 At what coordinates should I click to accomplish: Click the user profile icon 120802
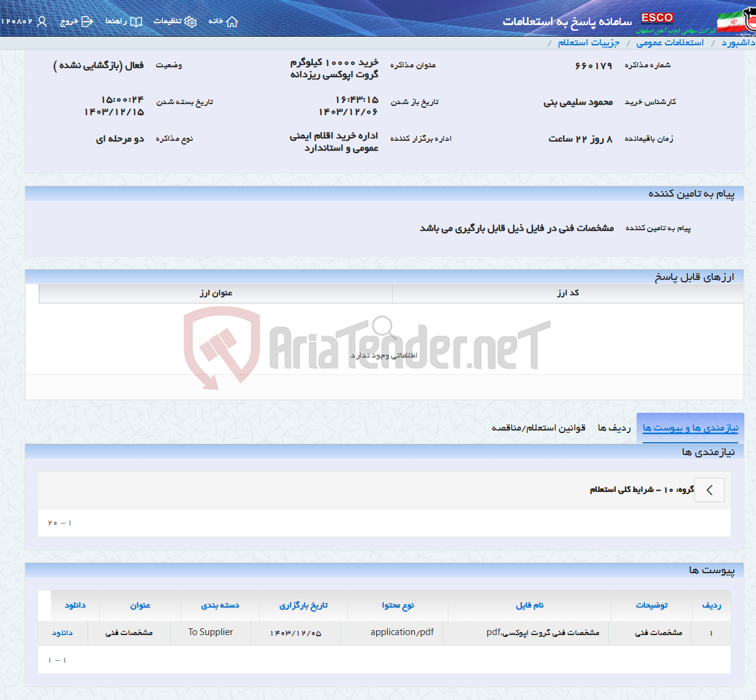tap(42, 21)
